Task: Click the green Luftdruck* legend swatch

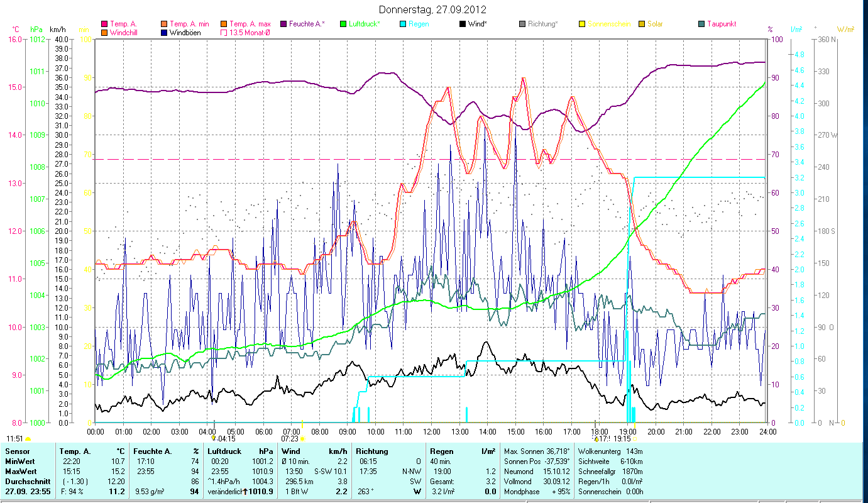Action: pyautogui.click(x=343, y=24)
